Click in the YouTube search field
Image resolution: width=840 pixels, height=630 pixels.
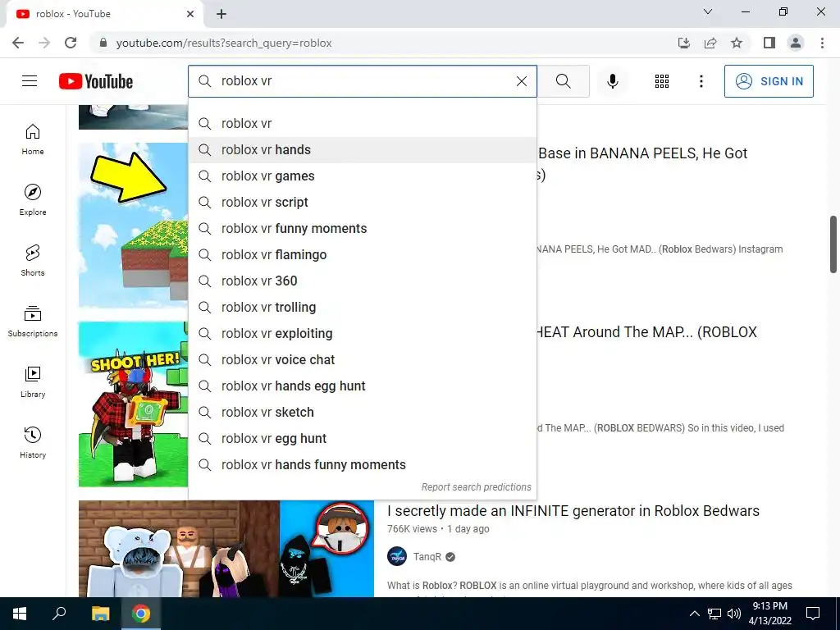coord(362,81)
